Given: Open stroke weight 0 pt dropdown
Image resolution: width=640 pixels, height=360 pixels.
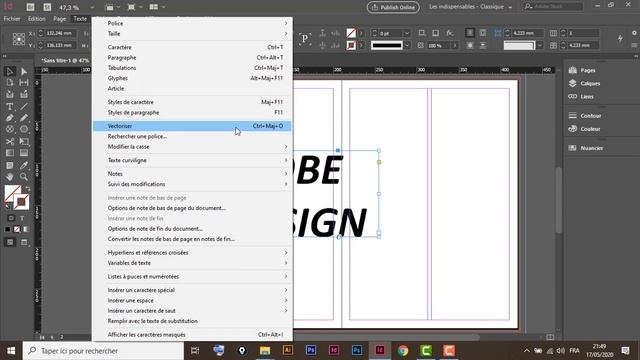Looking at the screenshot, I should (x=407, y=33).
